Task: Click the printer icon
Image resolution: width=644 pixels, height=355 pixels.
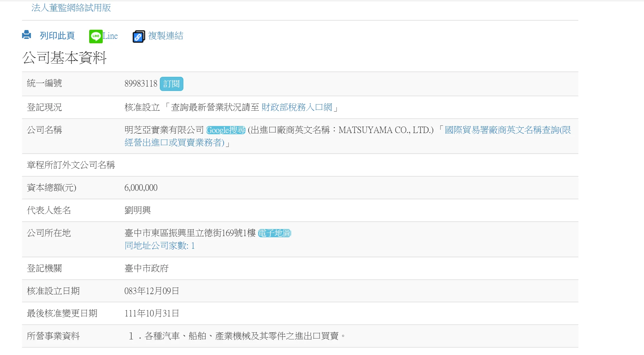Action: click(x=26, y=35)
